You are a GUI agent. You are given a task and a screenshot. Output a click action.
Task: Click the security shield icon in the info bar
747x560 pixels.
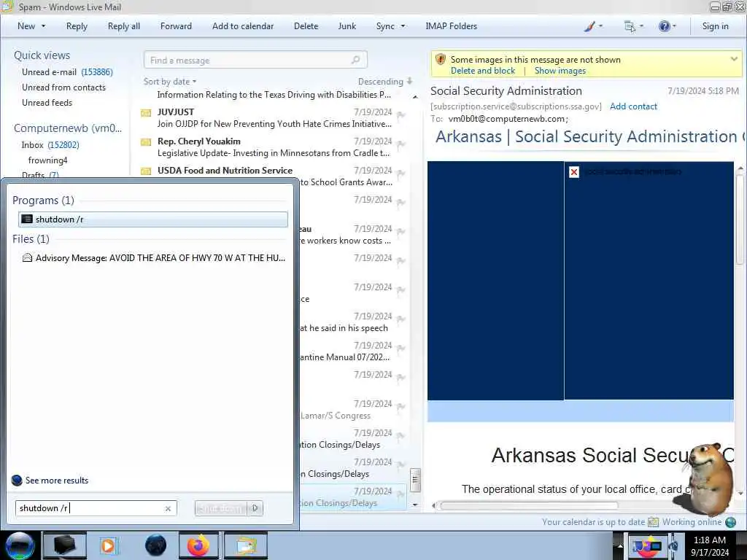pos(441,60)
